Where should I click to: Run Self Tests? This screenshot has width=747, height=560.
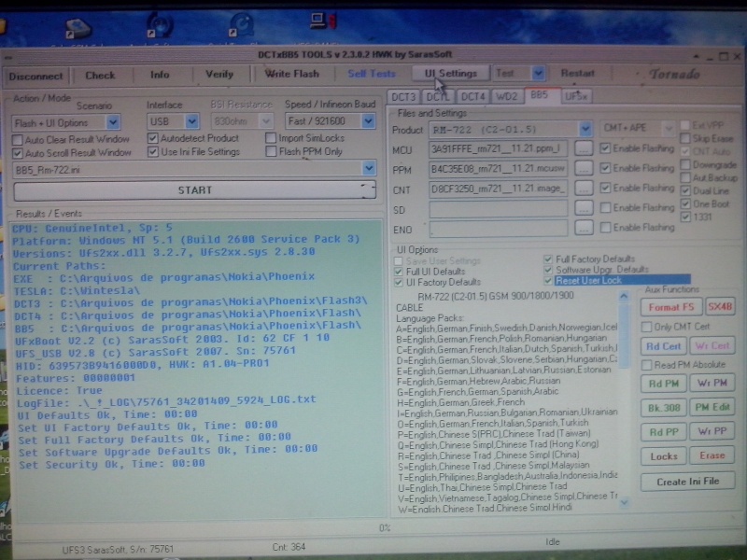(372, 74)
